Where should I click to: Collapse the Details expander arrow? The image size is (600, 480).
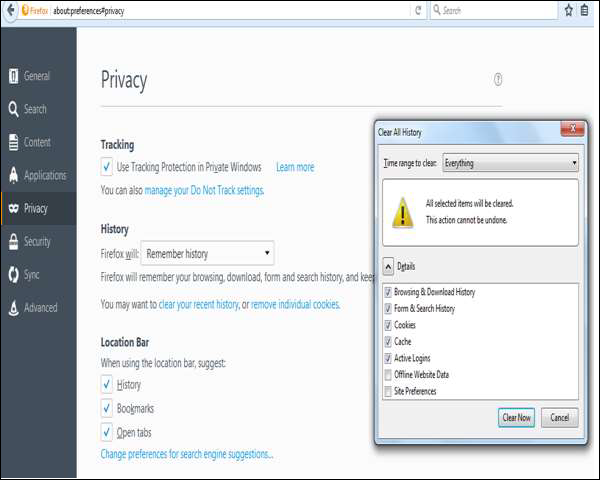(388, 266)
